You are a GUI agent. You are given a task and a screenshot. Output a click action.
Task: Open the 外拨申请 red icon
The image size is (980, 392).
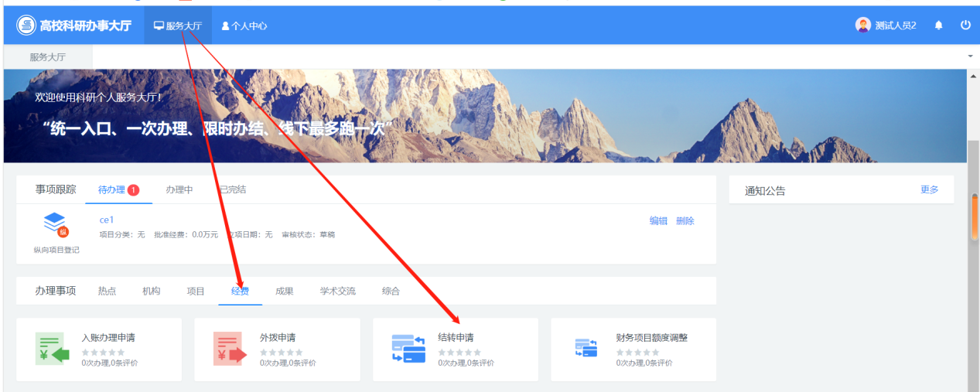tap(230, 349)
